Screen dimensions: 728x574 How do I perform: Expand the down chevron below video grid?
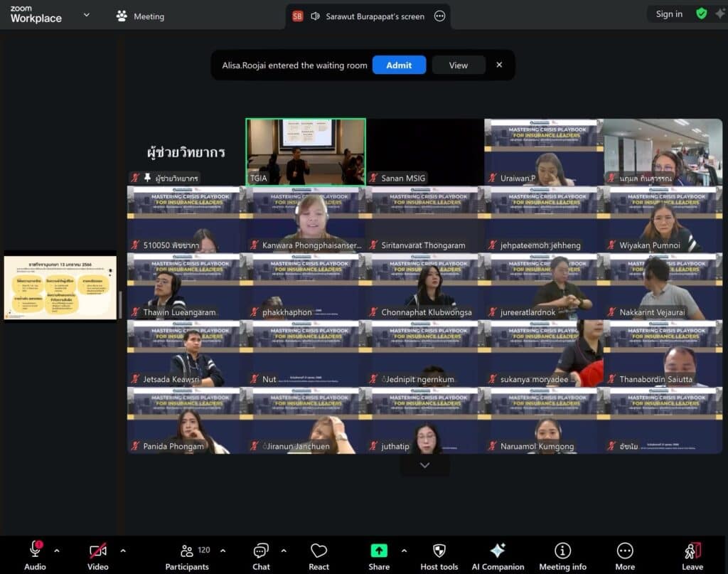click(424, 465)
